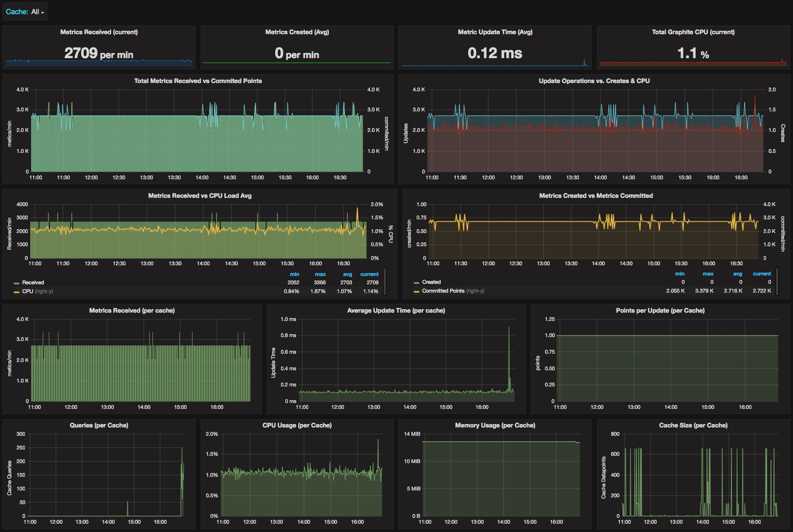Click the CPU series color line icon
The image size is (793, 532).
pyautogui.click(x=17, y=292)
